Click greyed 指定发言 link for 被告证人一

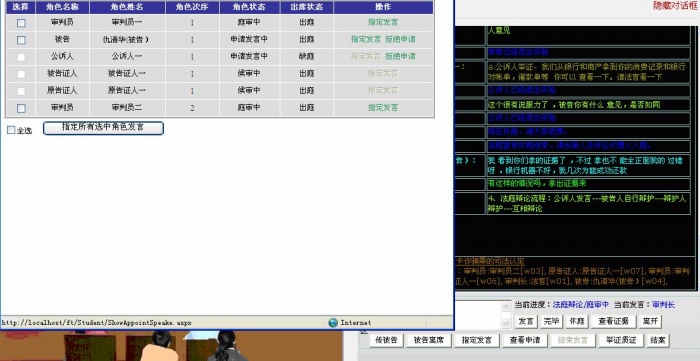pyautogui.click(x=383, y=73)
